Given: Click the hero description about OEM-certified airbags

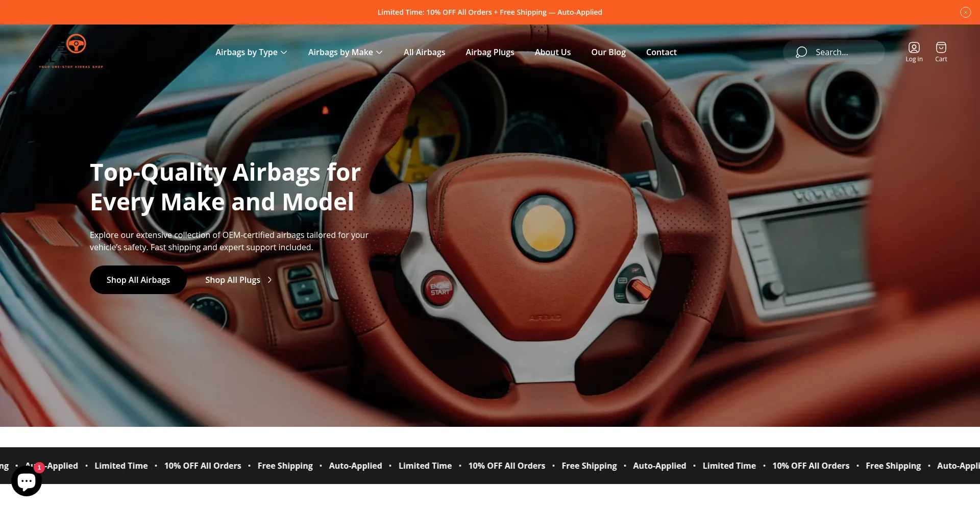Looking at the screenshot, I should (x=229, y=241).
